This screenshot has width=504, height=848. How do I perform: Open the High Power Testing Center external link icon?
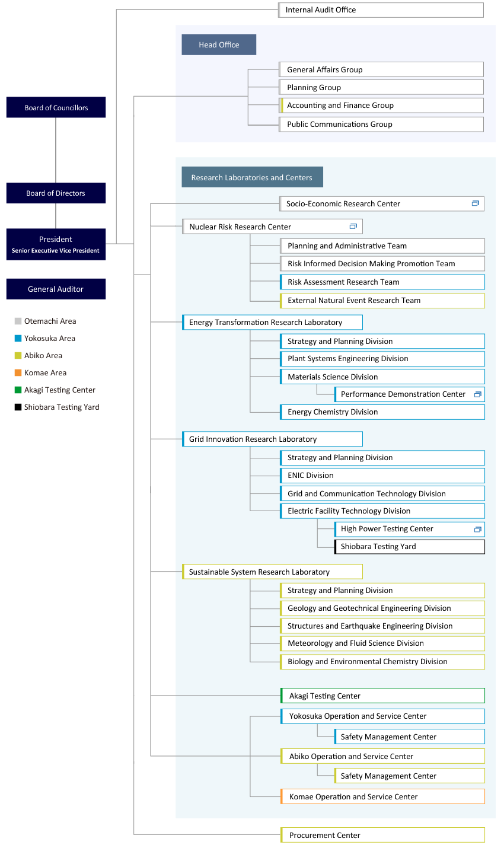[477, 529]
